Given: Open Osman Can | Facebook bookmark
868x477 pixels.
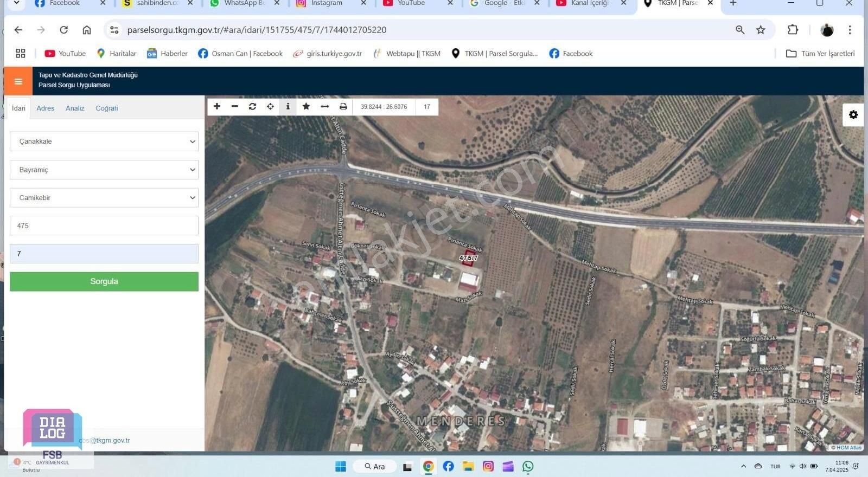Looking at the screenshot, I should click(240, 54).
